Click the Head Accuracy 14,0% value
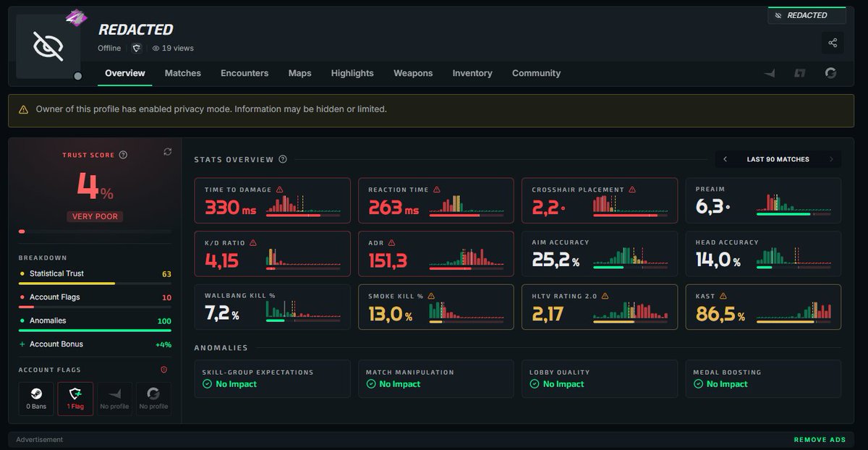 [718, 260]
